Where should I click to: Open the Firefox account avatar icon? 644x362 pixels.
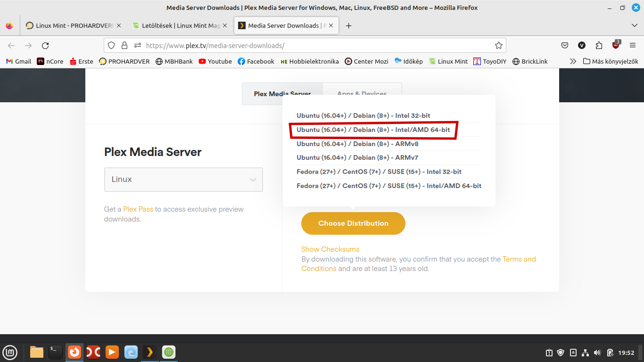(582, 46)
